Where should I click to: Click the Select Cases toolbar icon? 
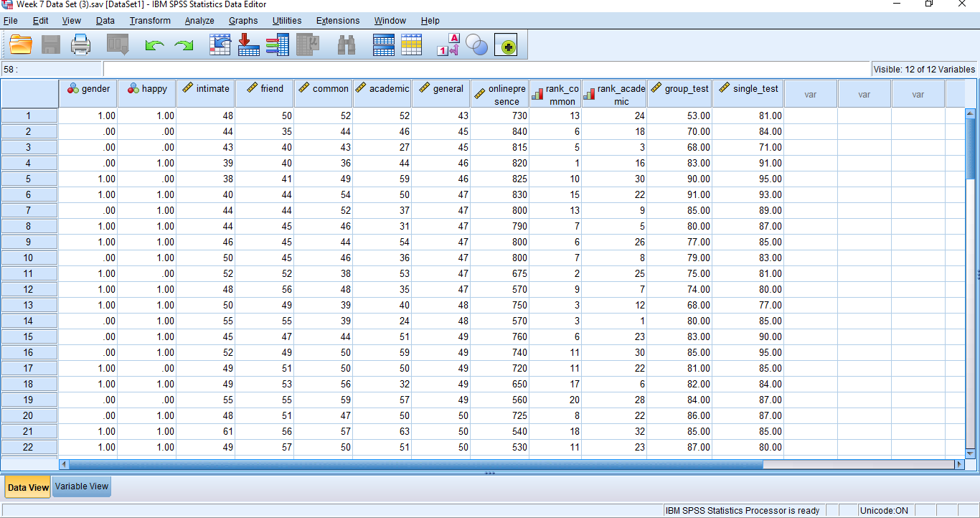[x=412, y=45]
